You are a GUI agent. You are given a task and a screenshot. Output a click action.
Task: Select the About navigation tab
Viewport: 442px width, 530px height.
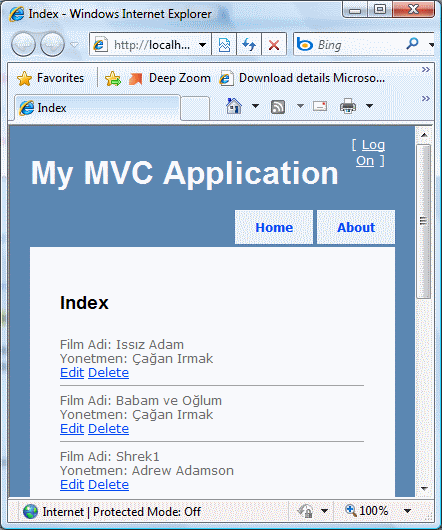[x=356, y=227]
